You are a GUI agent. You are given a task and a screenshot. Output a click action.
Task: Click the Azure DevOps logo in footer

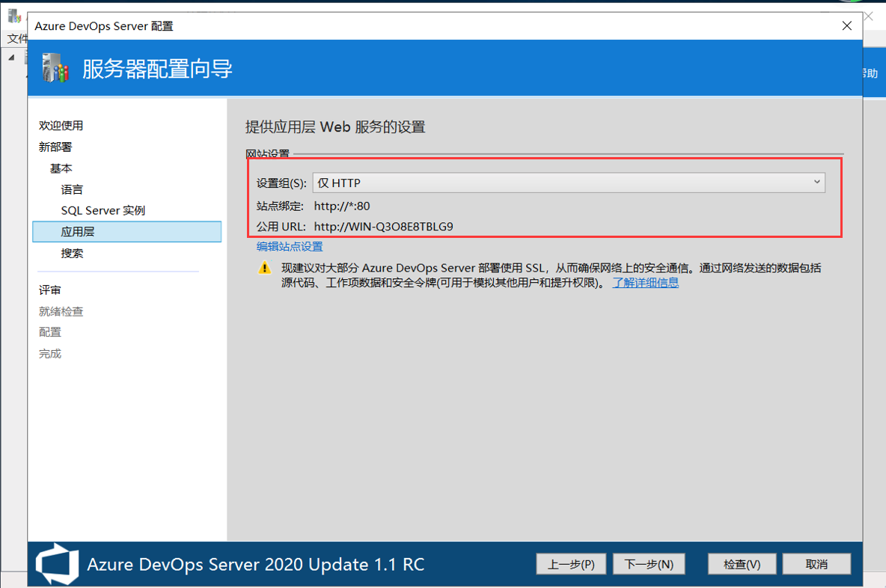tap(57, 564)
